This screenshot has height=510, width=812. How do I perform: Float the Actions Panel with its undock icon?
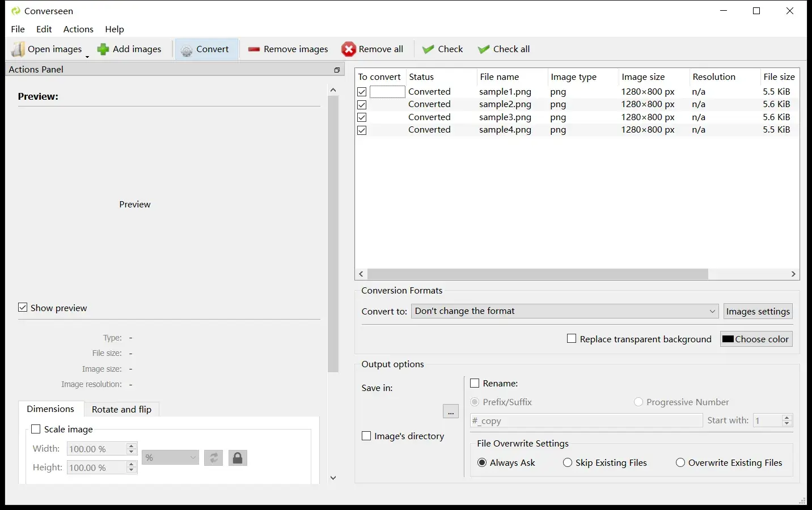(337, 70)
